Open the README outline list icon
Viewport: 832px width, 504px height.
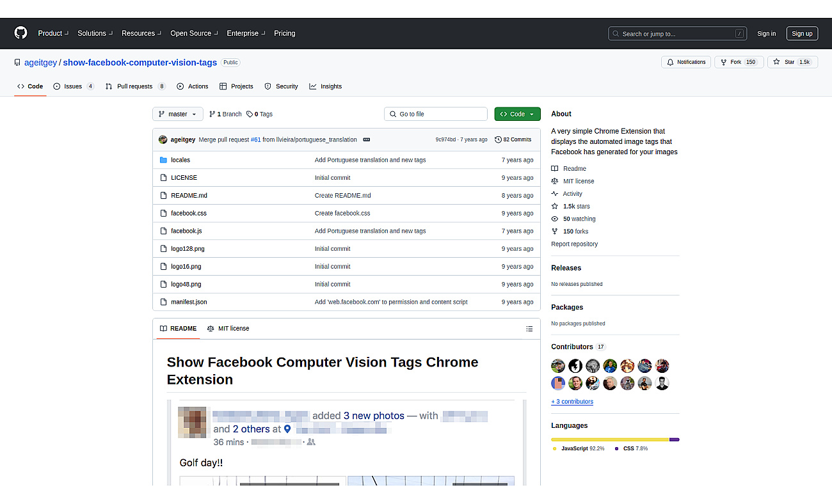529,329
